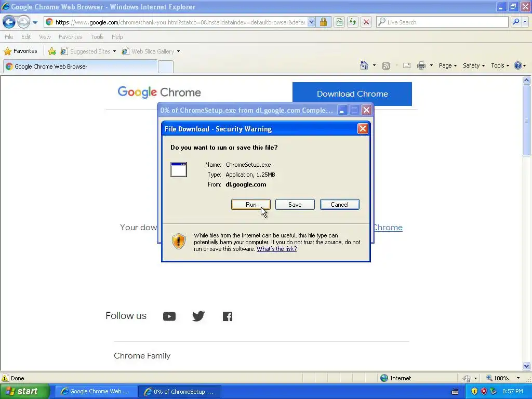Open the Twitter follow icon
The width and height of the screenshot is (532, 399).
198,316
